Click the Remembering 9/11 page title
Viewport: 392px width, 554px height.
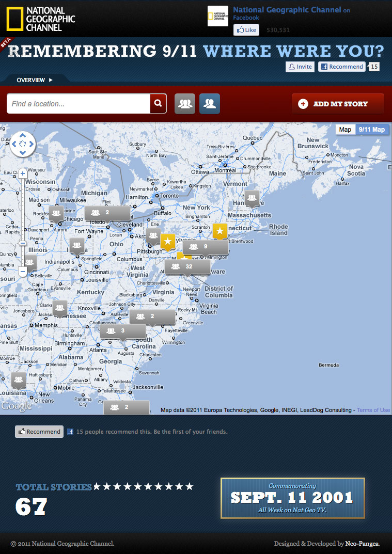196,51
